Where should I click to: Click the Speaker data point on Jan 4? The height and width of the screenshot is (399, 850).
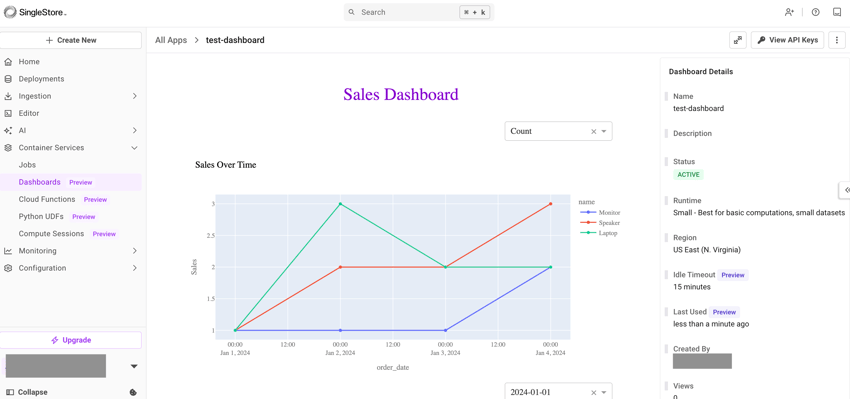(551, 204)
